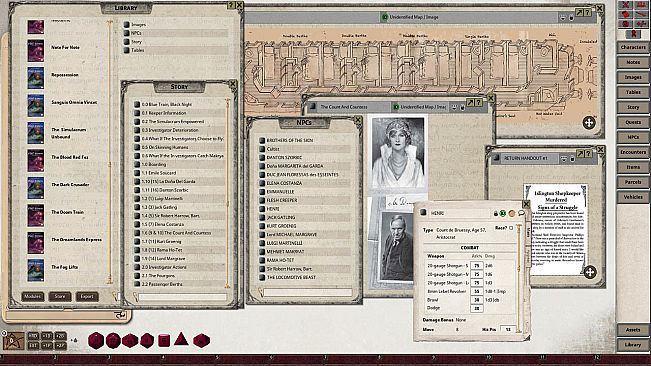Screen dimensions: 651x366
Task: Roll the d20 die at bottom
Action: (x=95, y=341)
